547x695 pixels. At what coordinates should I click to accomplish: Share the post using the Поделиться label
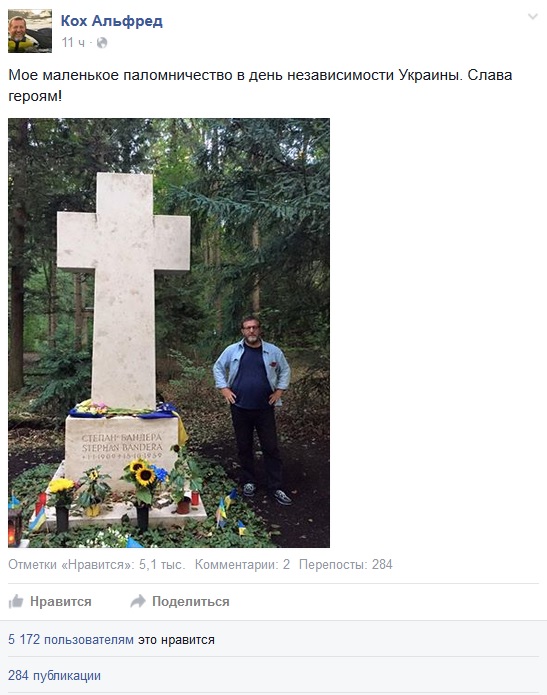click(x=191, y=601)
